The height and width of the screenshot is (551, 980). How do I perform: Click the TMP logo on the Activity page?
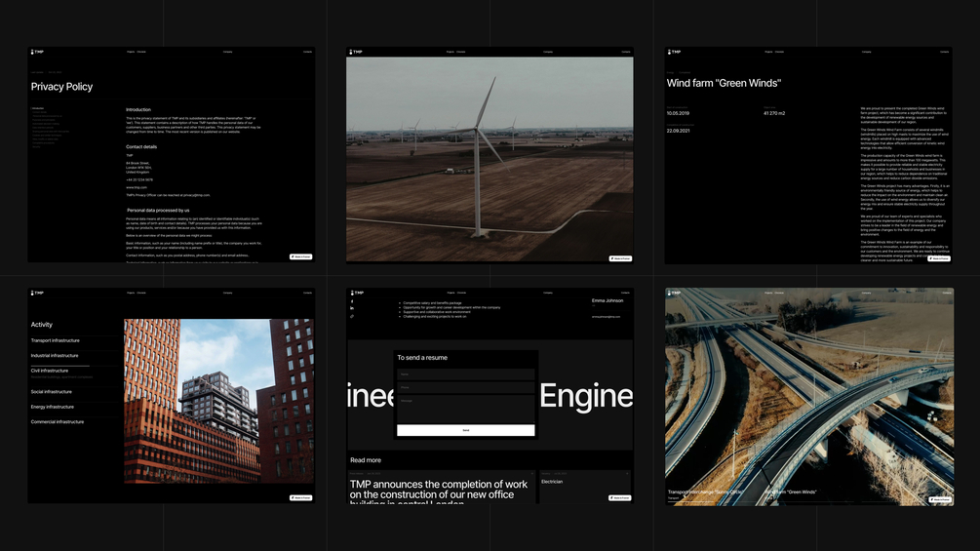[x=37, y=293]
